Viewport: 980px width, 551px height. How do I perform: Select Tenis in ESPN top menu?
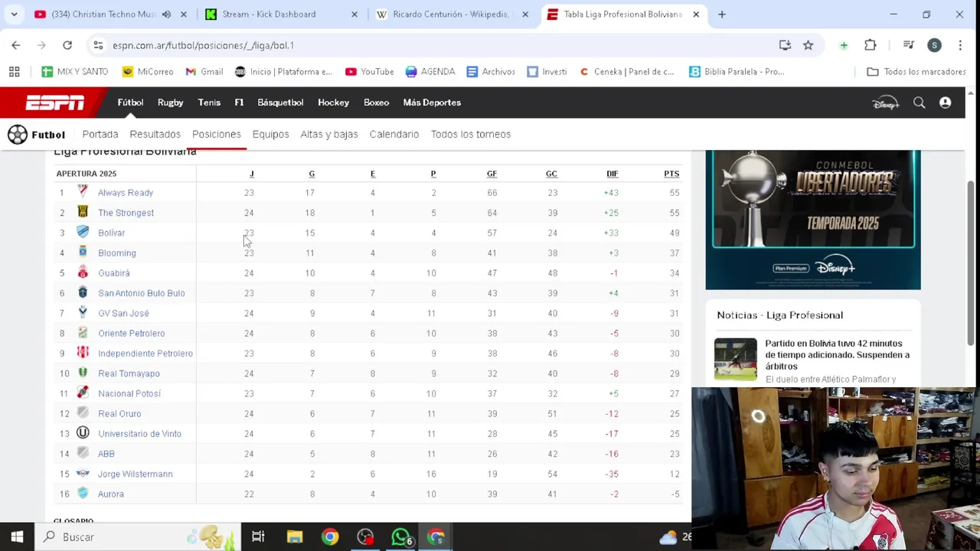tap(209, 103)
